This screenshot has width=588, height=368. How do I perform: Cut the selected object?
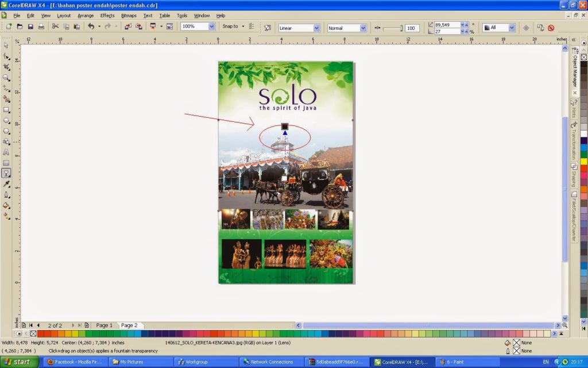pos(56,26)
